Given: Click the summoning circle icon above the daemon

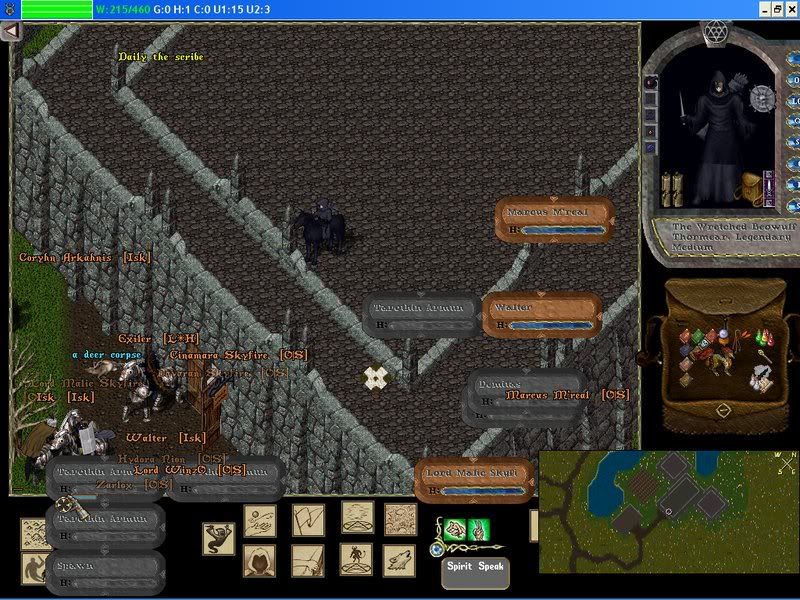Looking at the screenshot, I should point(358,517).
